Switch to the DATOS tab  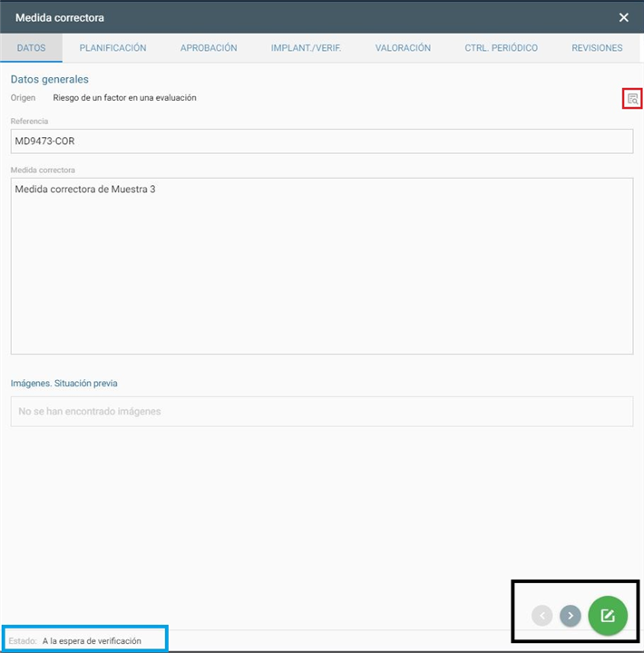[x=32, y=48]
